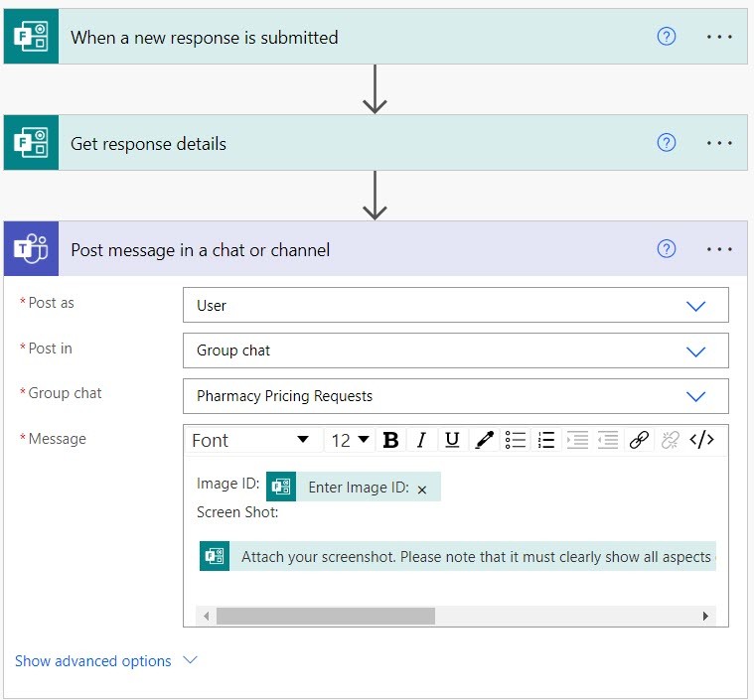
Task: Open the font size 12 dropdown
Action: (x=350, y=440)
